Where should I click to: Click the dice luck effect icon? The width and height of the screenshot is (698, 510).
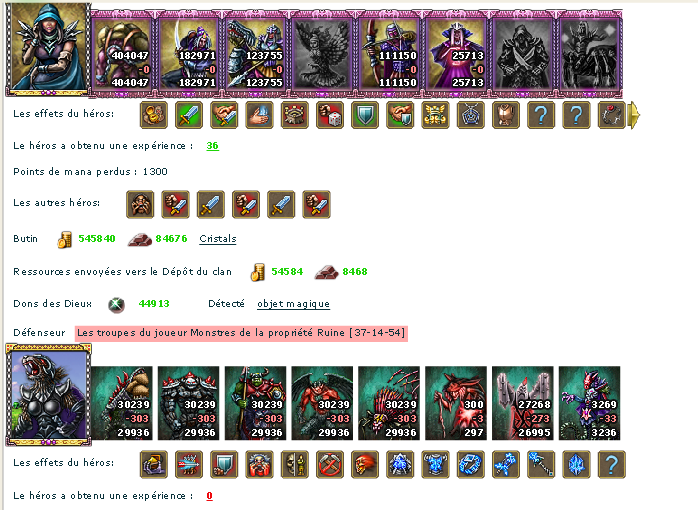(330, 115)
